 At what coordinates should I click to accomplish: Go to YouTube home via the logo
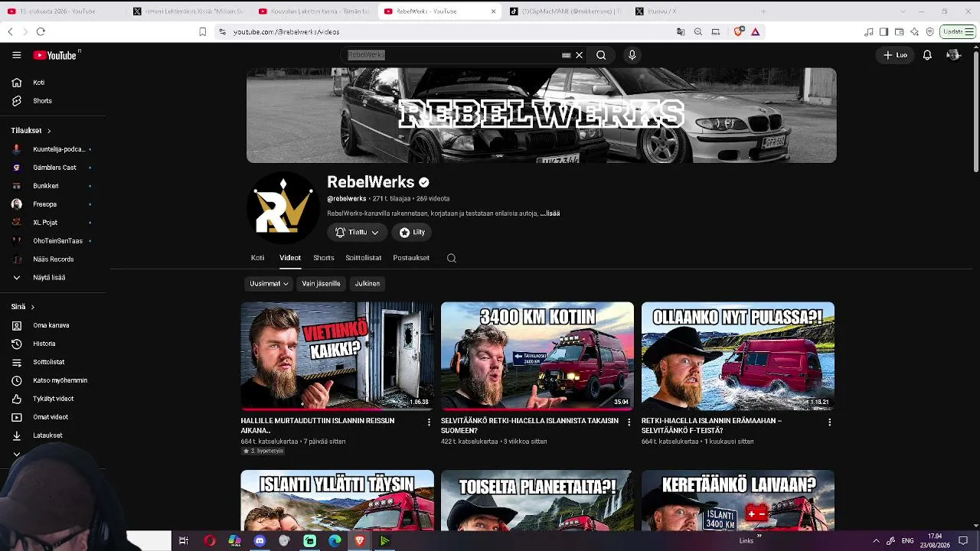click(55, 55)
